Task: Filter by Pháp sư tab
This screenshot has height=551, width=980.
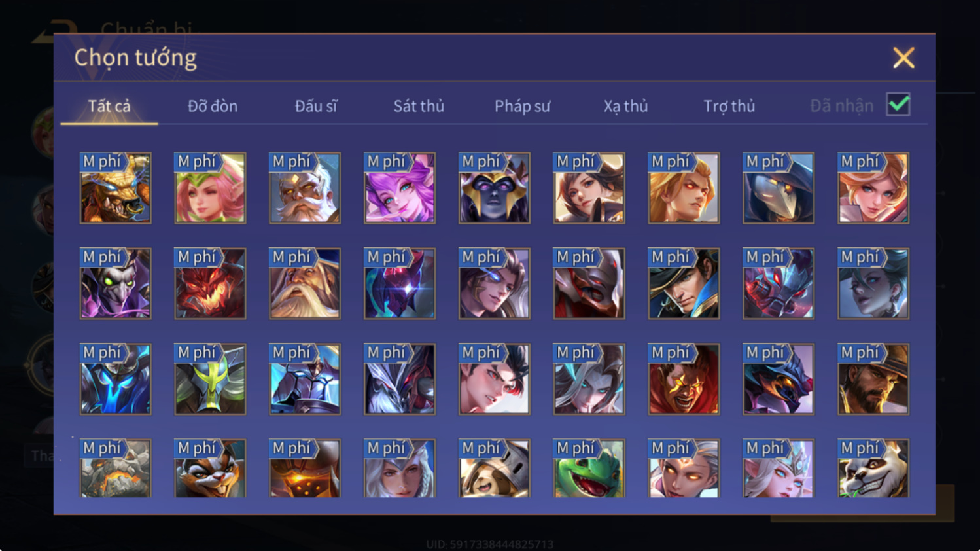Action: (522, 106)
